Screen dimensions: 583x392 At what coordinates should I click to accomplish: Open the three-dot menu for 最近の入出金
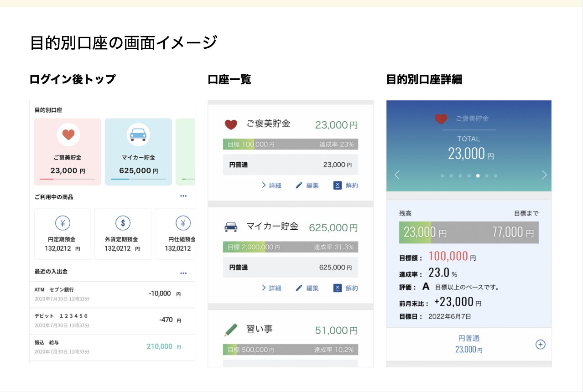point(183,273)
